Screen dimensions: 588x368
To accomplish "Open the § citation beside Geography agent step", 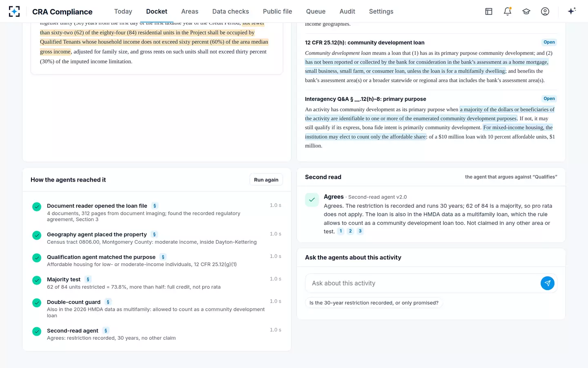I will (154, 234).
